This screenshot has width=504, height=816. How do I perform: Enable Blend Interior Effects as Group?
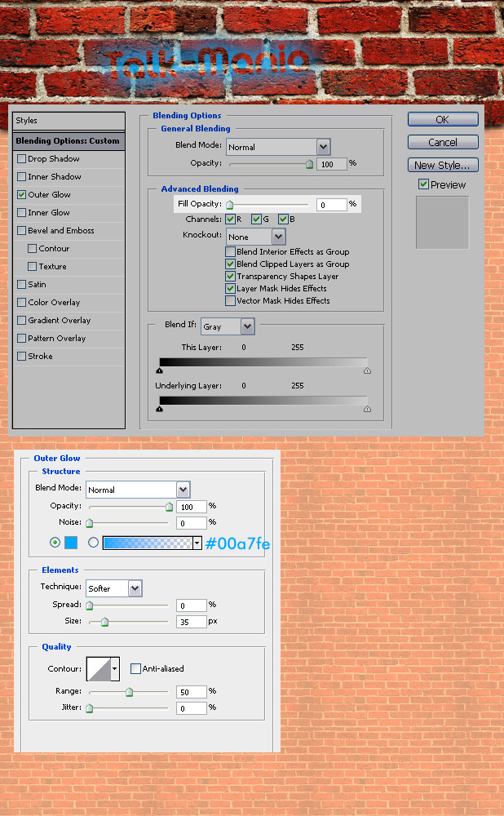[x=231, y=252]
